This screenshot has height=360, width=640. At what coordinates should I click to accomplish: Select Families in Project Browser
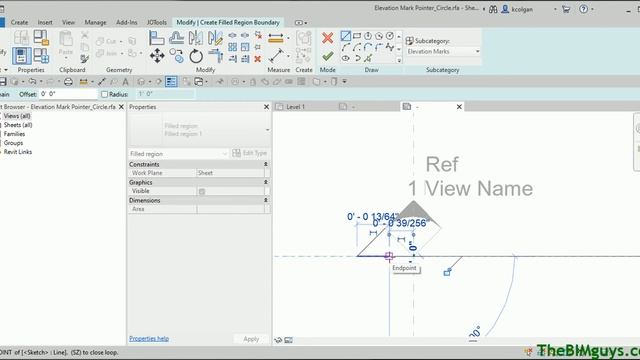14,134
